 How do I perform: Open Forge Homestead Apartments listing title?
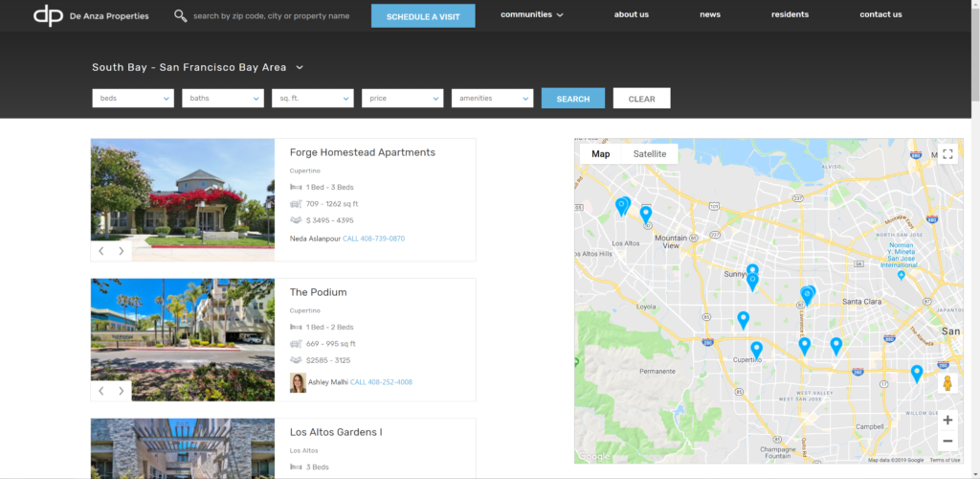tap(363, 152)
